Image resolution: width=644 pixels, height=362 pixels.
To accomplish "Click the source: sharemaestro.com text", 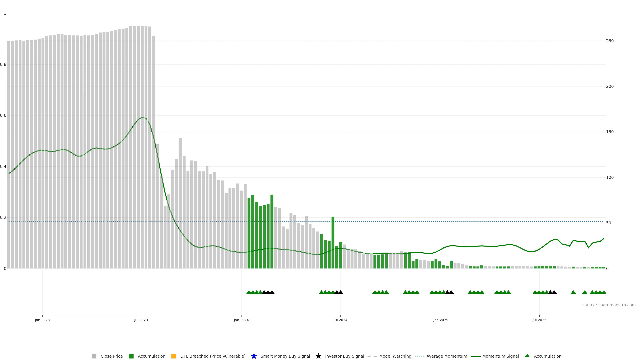I will (609, 305).
